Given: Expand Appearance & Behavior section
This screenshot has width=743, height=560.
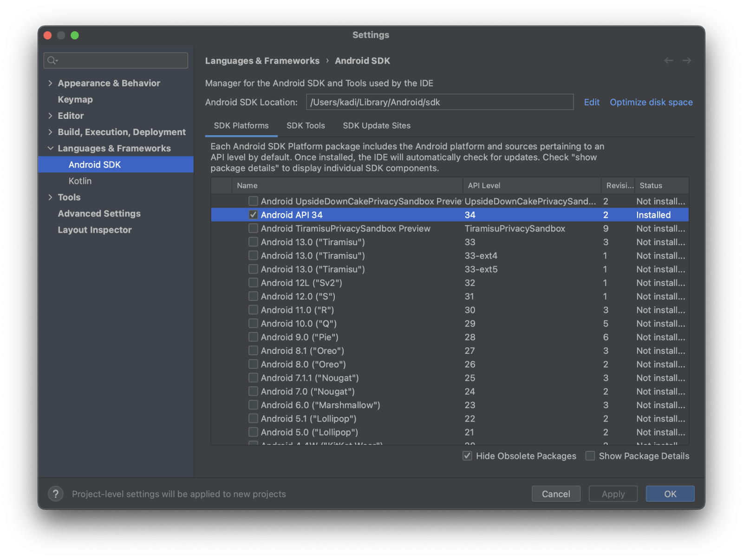Looking at the screenshot, I should (x=50, y=83).
